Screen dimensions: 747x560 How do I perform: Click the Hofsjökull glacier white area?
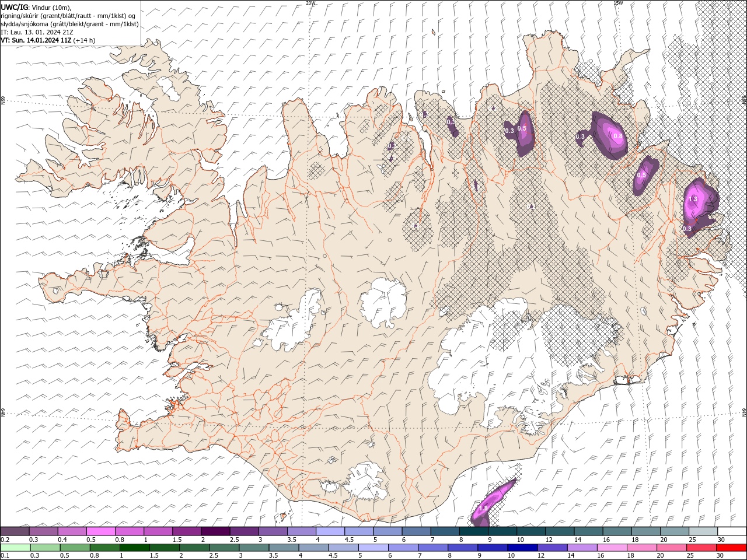[x=383, y=302]
